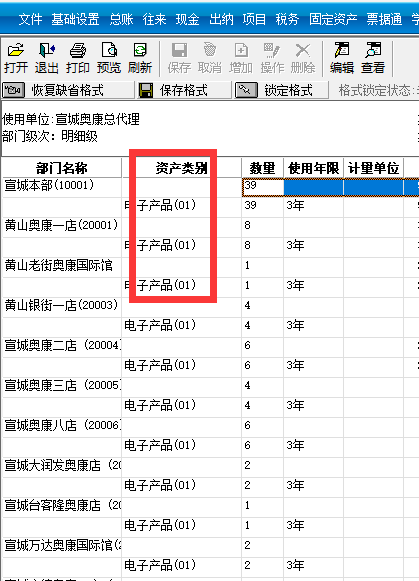This screenshot has width=419, height=581.
Task: Click 锁定格式 button
Action: pyautogui.click(x=282, y=90)
